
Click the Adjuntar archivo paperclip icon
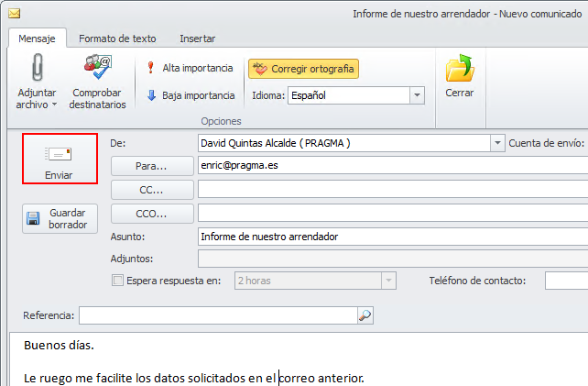tap(36, 70)
